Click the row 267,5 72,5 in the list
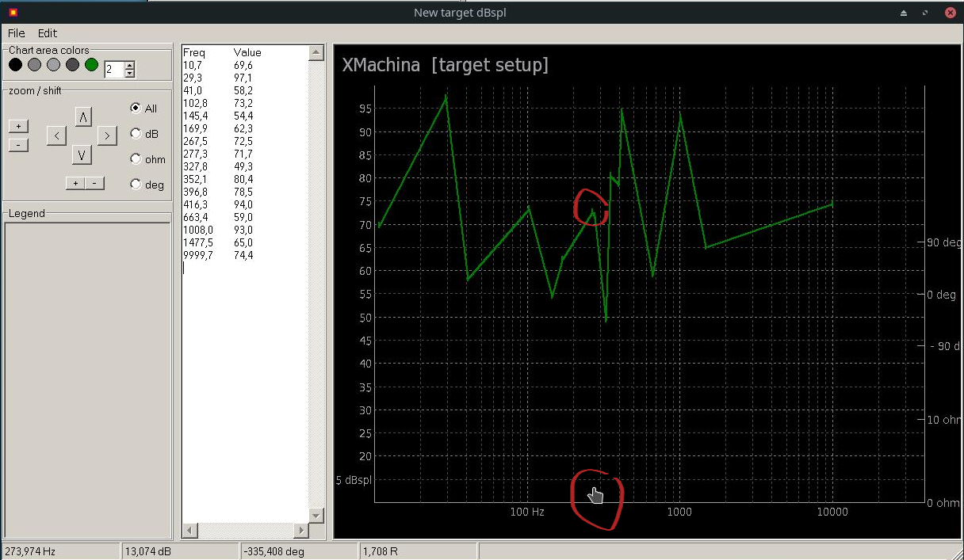Screen dimensions: 964x560 point(219,141)
